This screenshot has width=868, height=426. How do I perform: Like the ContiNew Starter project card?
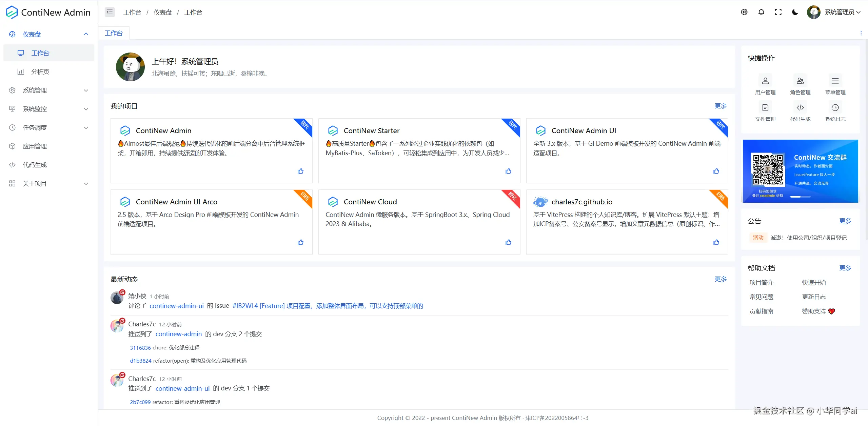pos(508,171)
